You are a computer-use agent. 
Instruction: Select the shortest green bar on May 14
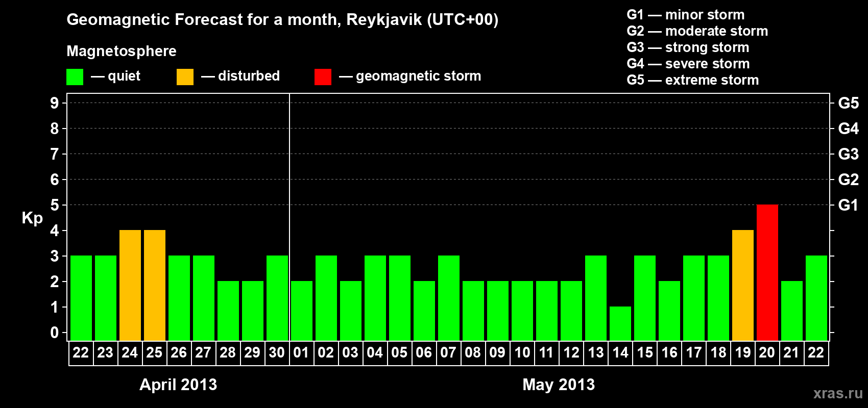[620, 323]
